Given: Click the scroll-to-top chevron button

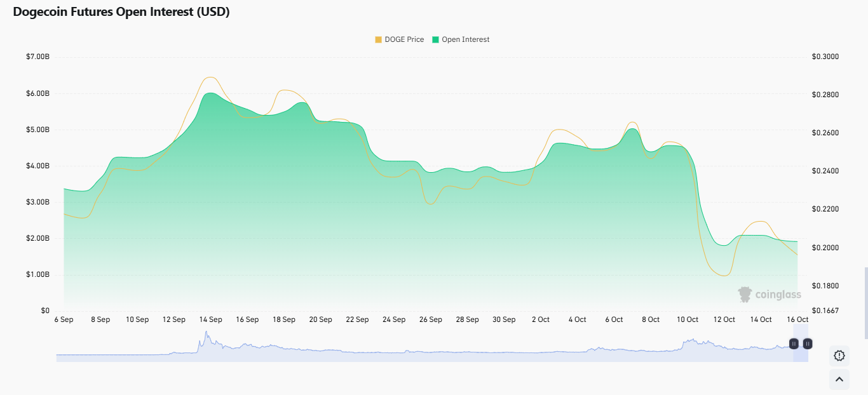Looking at the screenshot, I should point(839,379).
